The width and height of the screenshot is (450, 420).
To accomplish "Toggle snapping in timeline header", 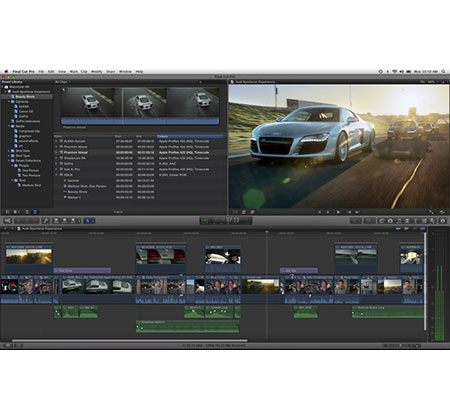I will [x=423, y=229].
